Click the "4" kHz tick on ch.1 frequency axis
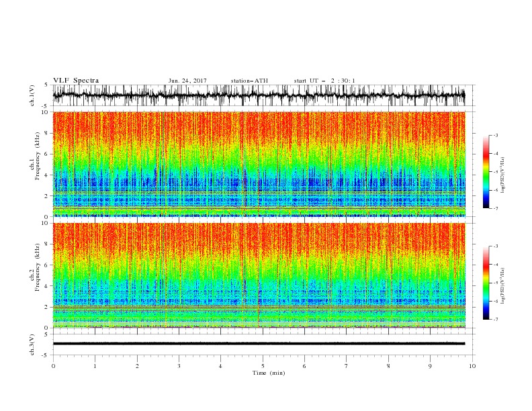Screen dimensions: 532x411 coord(47,175)
